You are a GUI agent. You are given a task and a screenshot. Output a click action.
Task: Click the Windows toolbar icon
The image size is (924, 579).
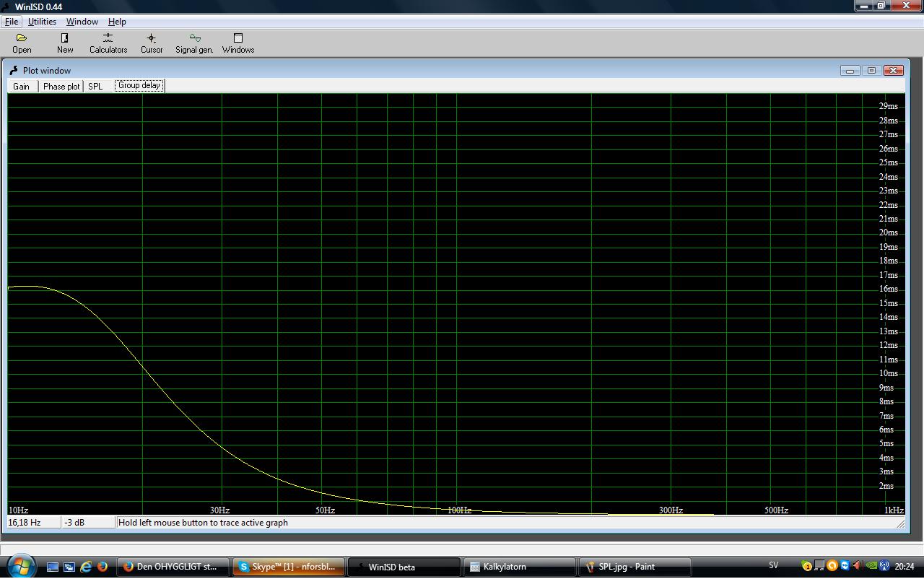tap(237, 43)
